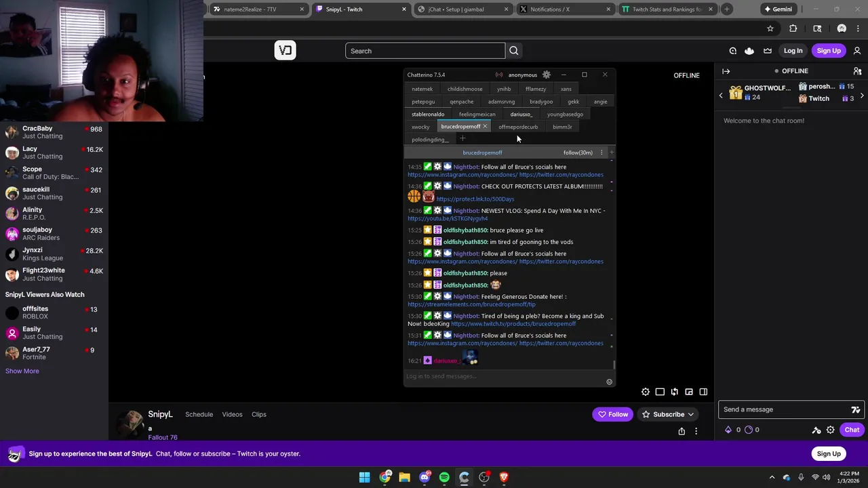Click the purple Chat send button
Viewport: 868px width, 488px height.
click(x=852, y=430)
